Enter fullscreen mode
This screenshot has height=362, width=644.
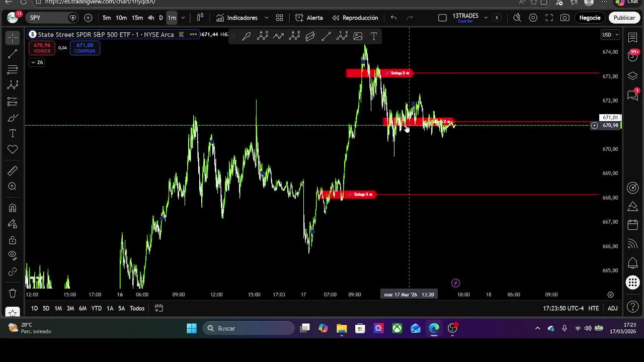(x=549, y=18)
